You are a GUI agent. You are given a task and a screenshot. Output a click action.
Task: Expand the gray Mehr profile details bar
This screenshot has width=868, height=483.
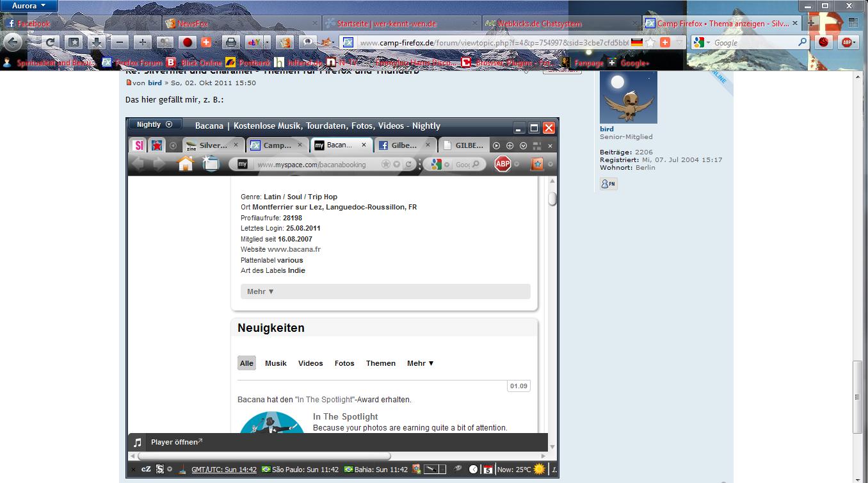pyautogui.click(x=385, y=291)
